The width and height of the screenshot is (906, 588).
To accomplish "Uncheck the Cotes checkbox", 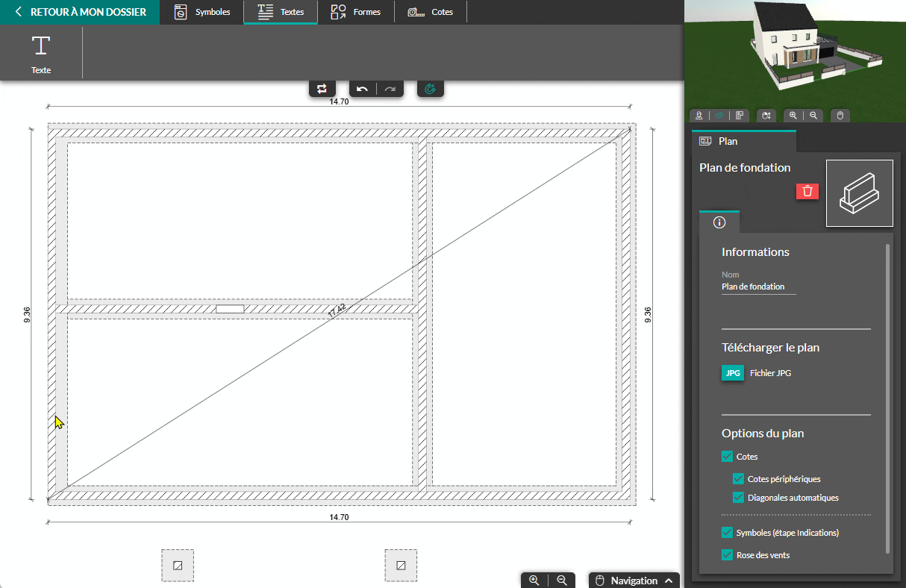I will pyautogui.click(x=727, y=457).
